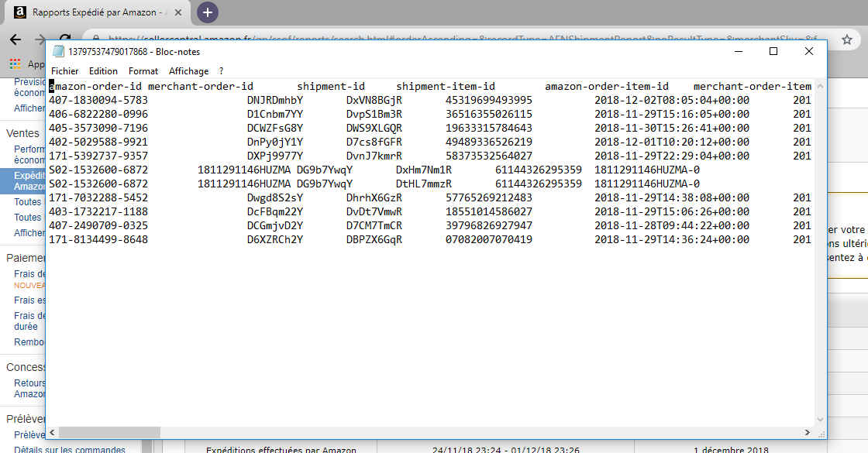Click order id 402-5029588-9921
The image size is (868, 453).
click(x=98, y=142)
